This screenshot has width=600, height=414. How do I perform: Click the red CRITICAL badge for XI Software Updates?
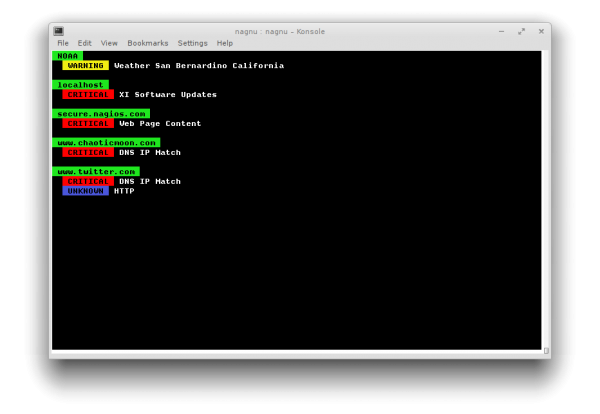88,95
